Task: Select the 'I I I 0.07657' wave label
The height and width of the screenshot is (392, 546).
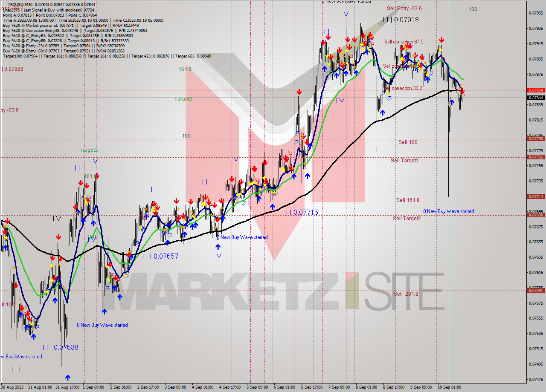Action: [160, 256]
